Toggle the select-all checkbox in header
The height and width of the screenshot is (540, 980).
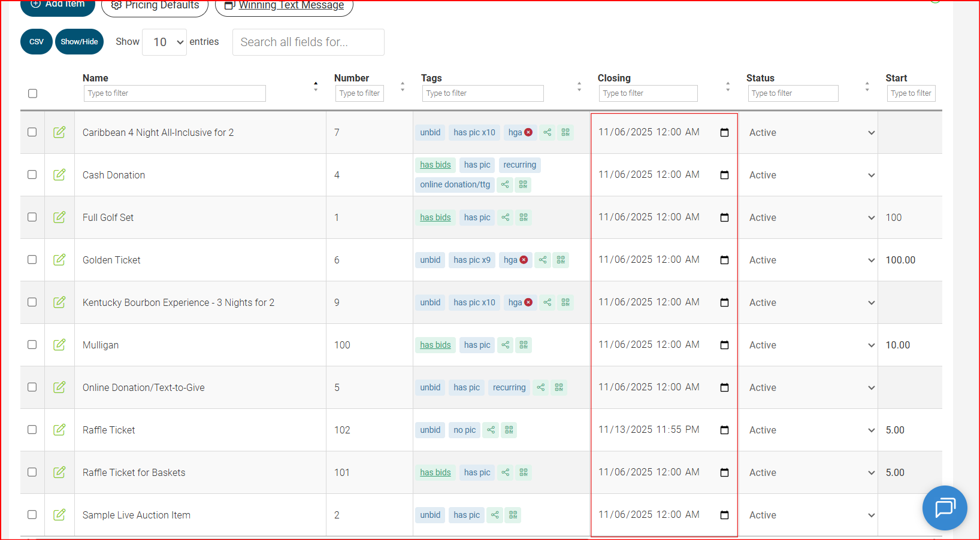[33, 93]
